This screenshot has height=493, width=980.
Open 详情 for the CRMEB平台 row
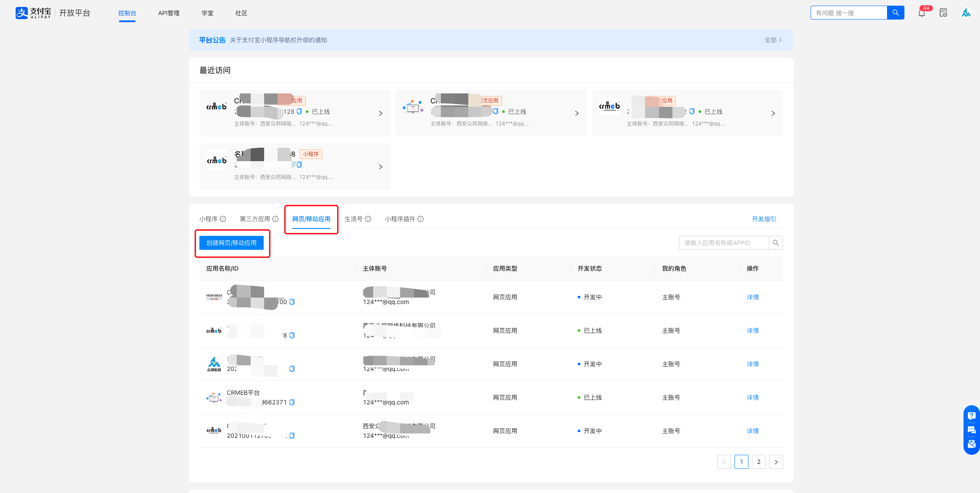(x=752, y=397)
